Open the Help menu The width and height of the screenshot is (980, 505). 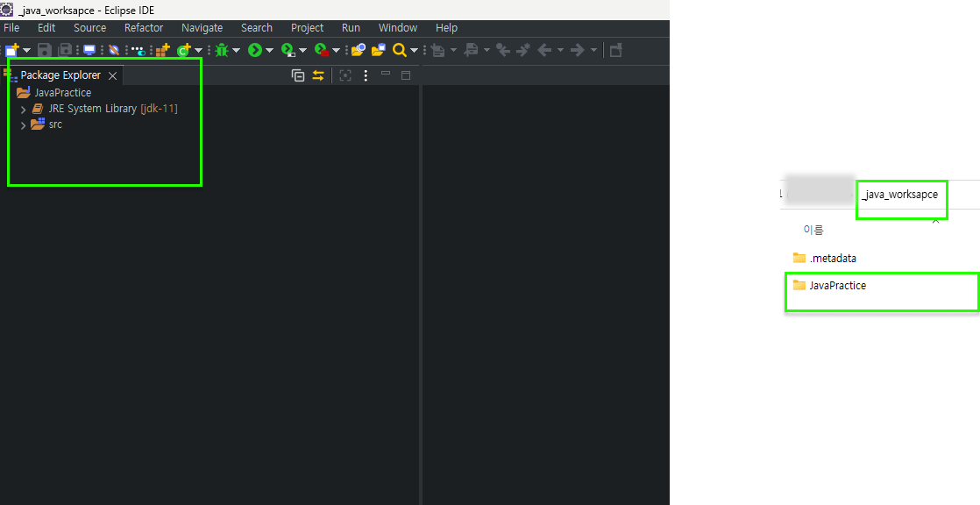tap(446, 27)
